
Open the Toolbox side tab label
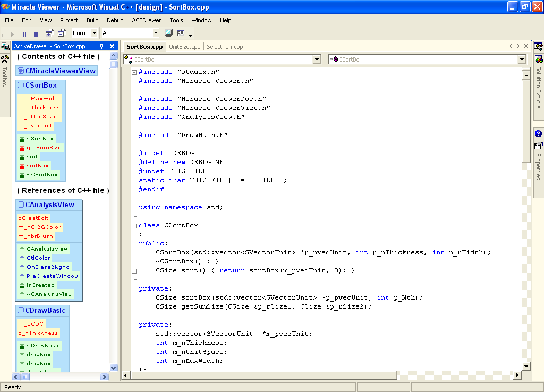[4, 76]
